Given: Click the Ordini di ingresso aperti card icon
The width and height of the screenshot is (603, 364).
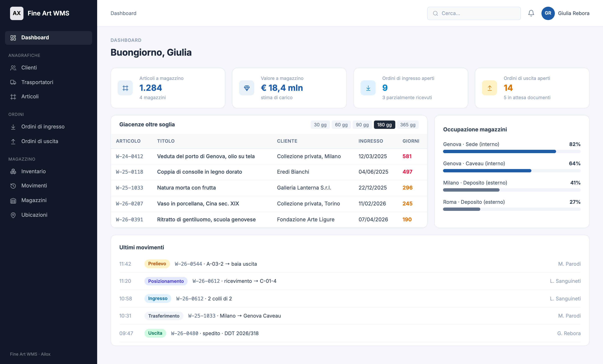Looking at the screenshot, I should [x=368, y=88].
